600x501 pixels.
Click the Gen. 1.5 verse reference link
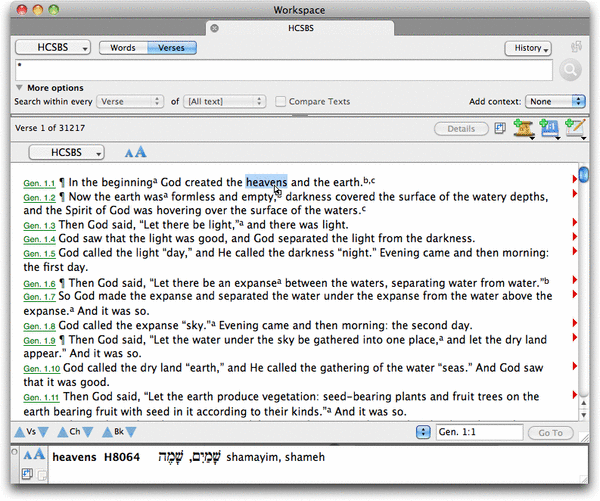coord(39,254)
